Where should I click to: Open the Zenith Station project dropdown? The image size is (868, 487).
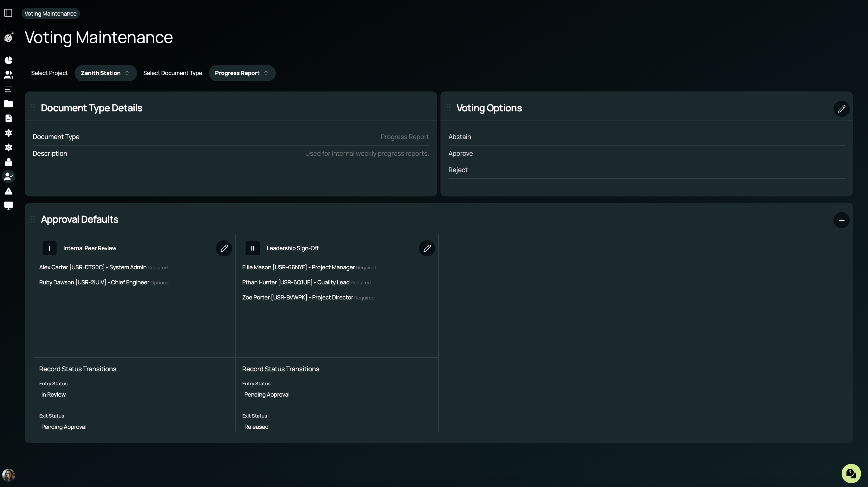pos(106,73)
